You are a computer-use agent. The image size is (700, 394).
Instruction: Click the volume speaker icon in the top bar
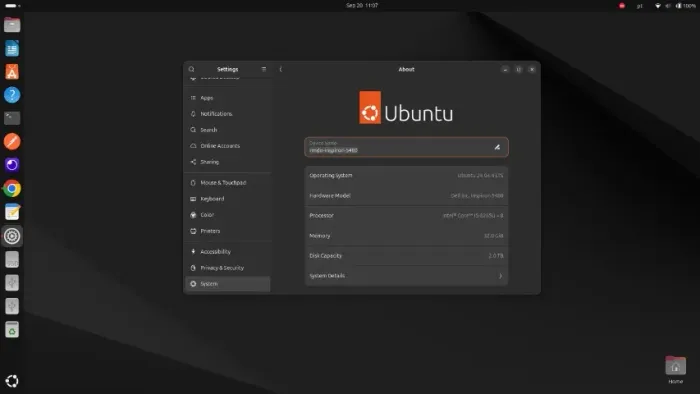coord(668,6)
